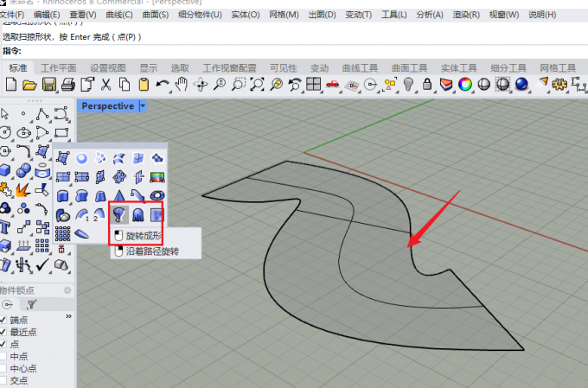Paste using the clipboard icon
The height and width of the screenshot is (388, 588).
point(144,85)
